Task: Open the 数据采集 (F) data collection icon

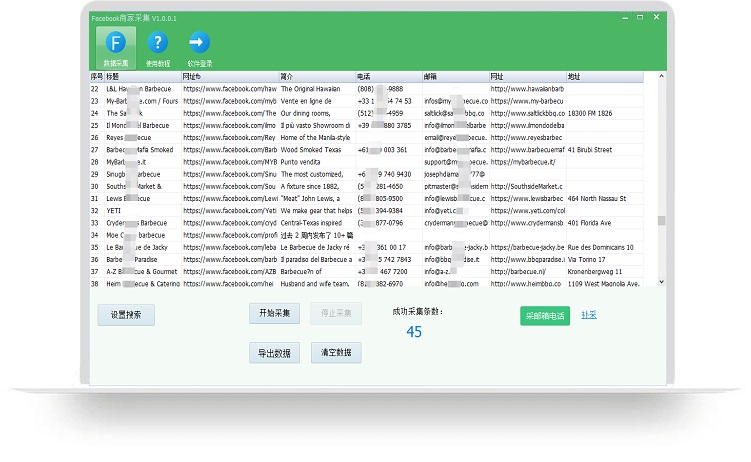Action: pos(116,48)
